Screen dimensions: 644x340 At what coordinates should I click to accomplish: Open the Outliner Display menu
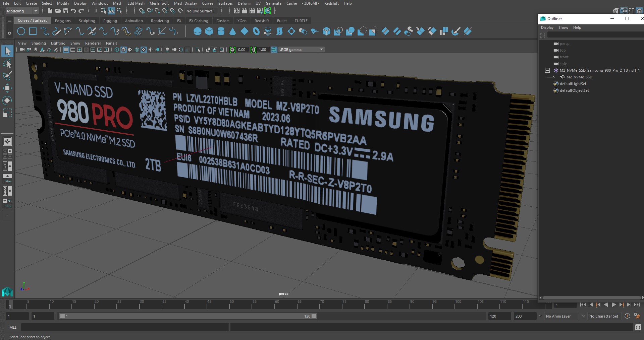pyautogui.click(x=547, y=27)
